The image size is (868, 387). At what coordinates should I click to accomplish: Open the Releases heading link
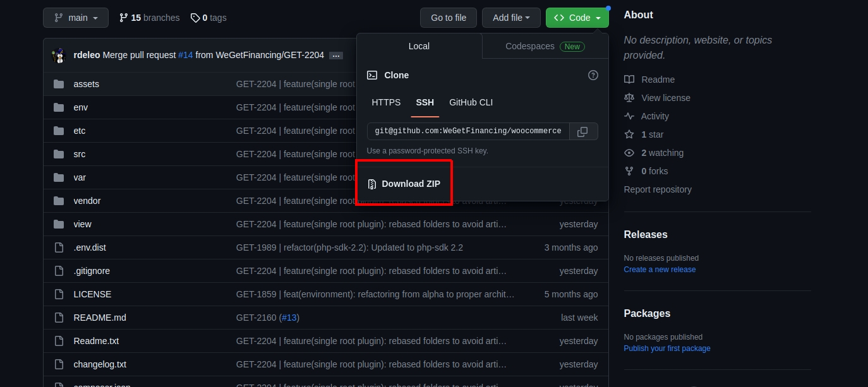(x=646, y=234)
